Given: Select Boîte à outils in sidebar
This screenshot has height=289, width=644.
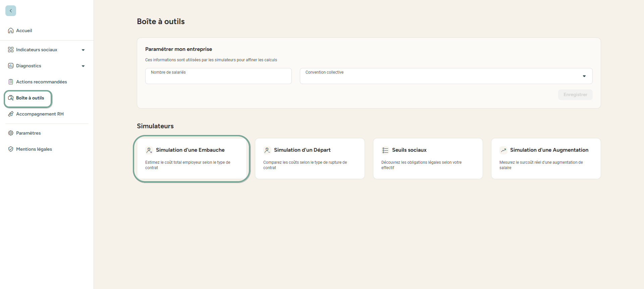Looking at the screenshot, I should [x=30, y=98].
